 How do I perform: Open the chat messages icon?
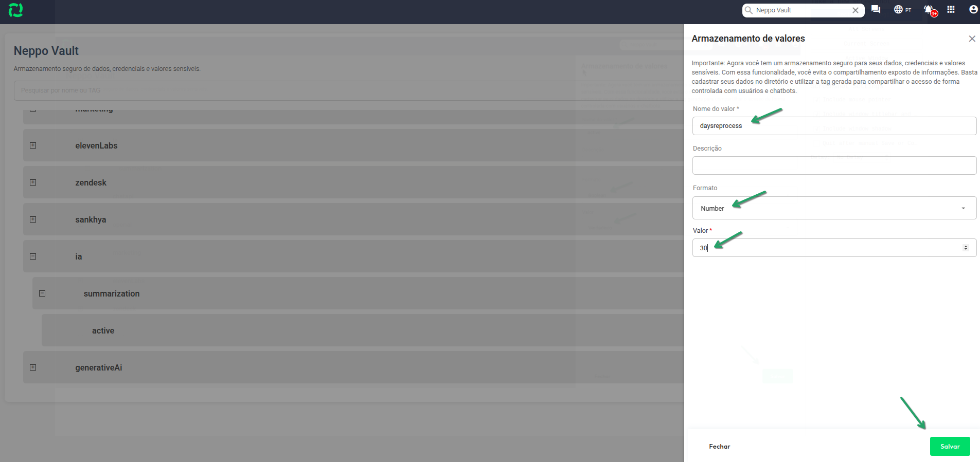coord(876,10)
